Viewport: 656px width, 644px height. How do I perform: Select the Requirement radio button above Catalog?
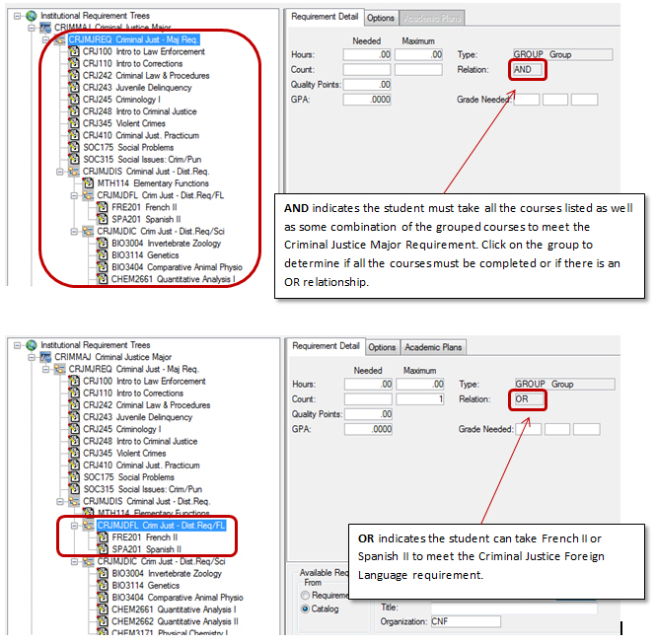[x=305, y=595]
